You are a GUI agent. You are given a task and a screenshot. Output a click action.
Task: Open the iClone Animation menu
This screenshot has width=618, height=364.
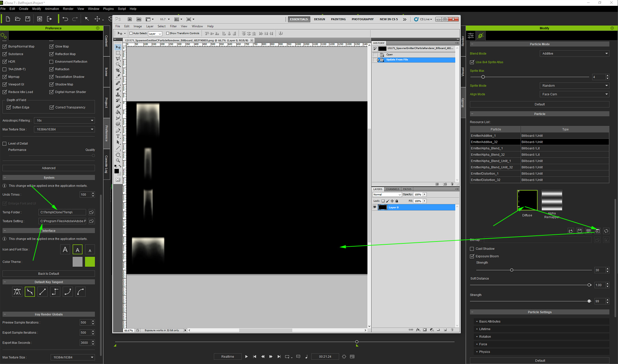click(x=52, y=9)
